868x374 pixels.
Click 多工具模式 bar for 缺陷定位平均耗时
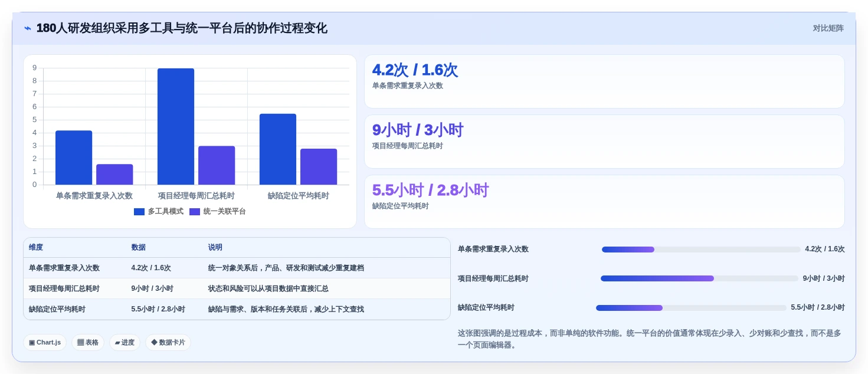pyautogui.click(x=278, y=149)
